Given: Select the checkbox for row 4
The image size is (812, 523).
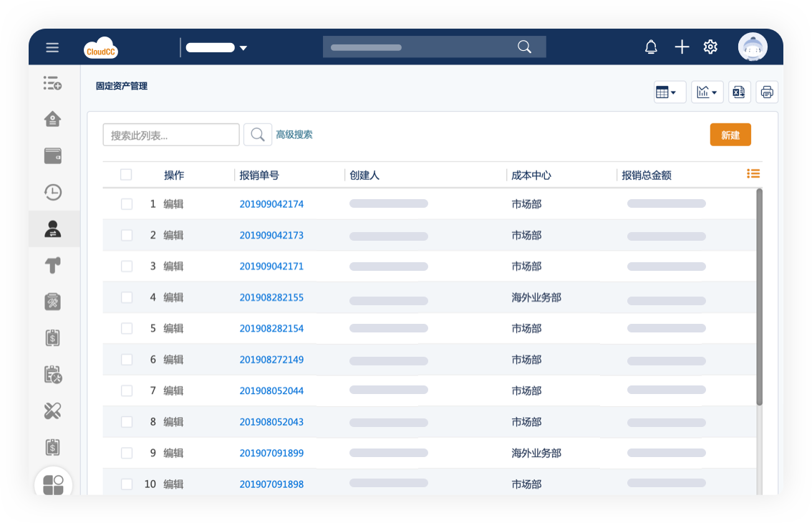Looking at the screenshot, I should [x=127, y=297].
